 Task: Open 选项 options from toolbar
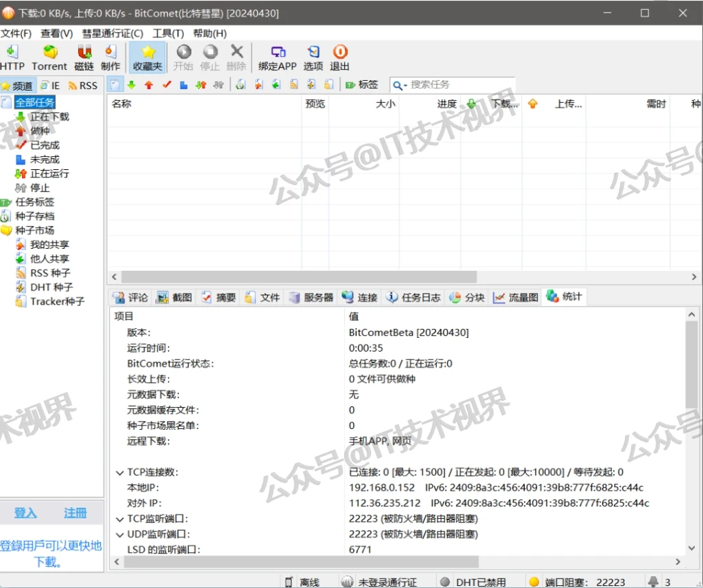pos(313,57)
